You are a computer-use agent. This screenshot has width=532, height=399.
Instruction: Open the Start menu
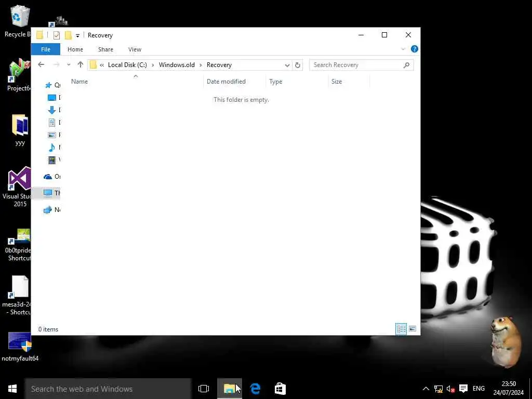pyautogui.click(x=12, y=389)
